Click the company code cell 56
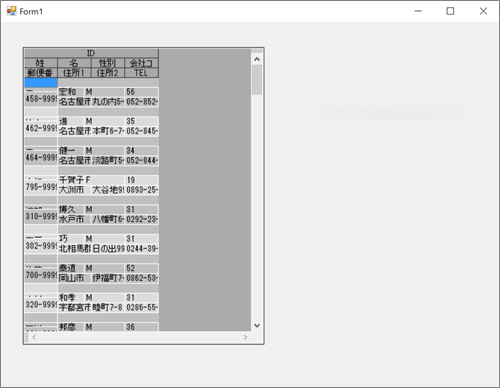 tap(142, 92)
